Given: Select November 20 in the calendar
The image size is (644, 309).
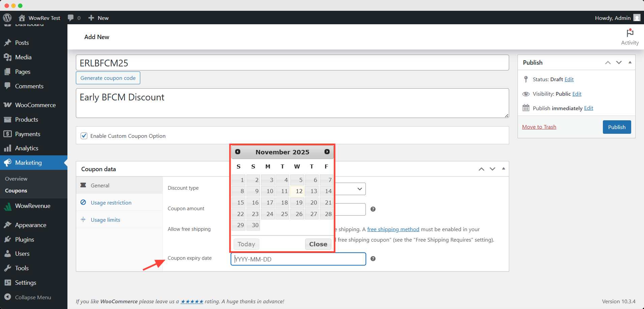Looking at the screenshot, I should coord(313,203).
